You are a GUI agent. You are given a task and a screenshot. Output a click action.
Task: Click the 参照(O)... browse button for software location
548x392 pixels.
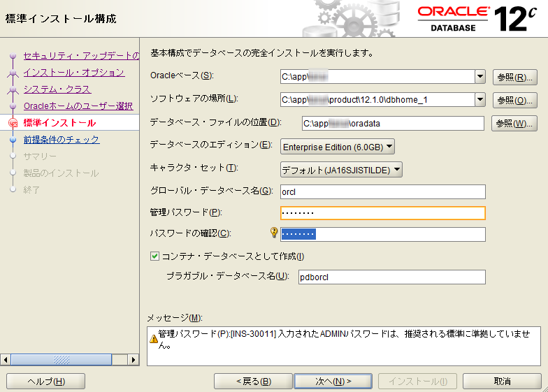[514, 101]
